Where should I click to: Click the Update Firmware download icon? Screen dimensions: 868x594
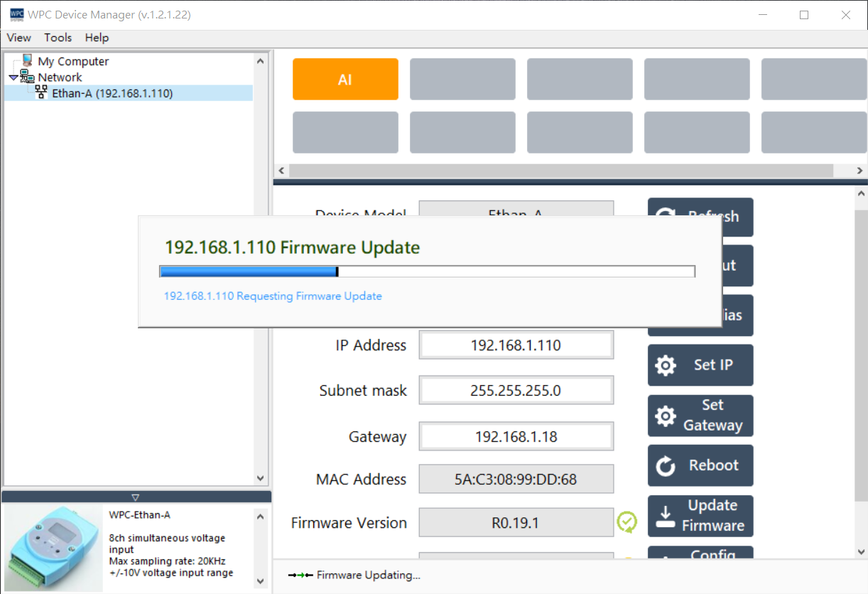pyautogui.click(x=666, y=516)
